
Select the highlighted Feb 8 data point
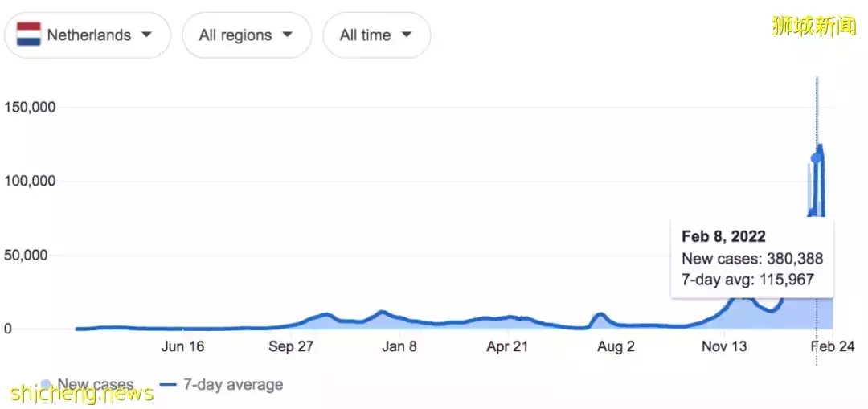pos(817,157)
